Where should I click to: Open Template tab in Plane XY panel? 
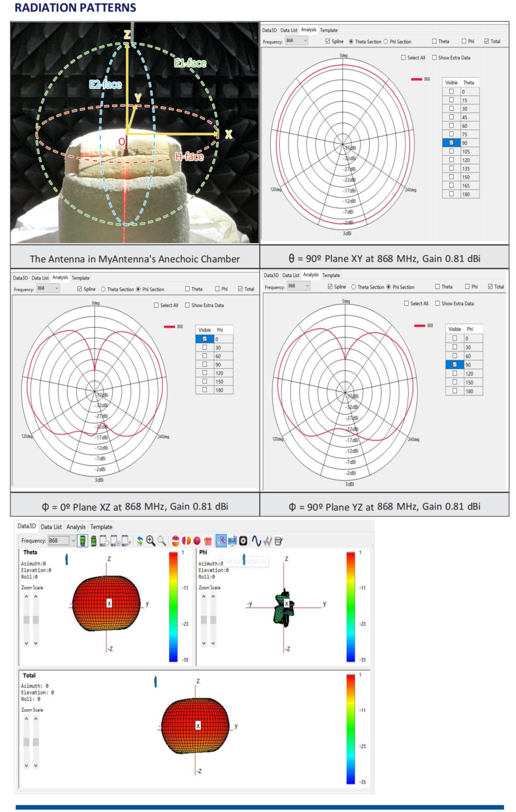(329, 31)
